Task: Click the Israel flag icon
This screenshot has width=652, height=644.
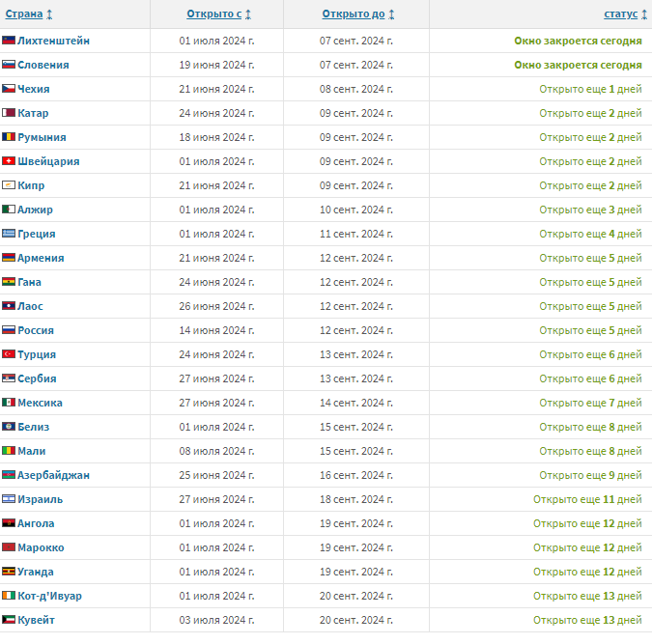Action: pyautogui.click(x=9, y=499)
